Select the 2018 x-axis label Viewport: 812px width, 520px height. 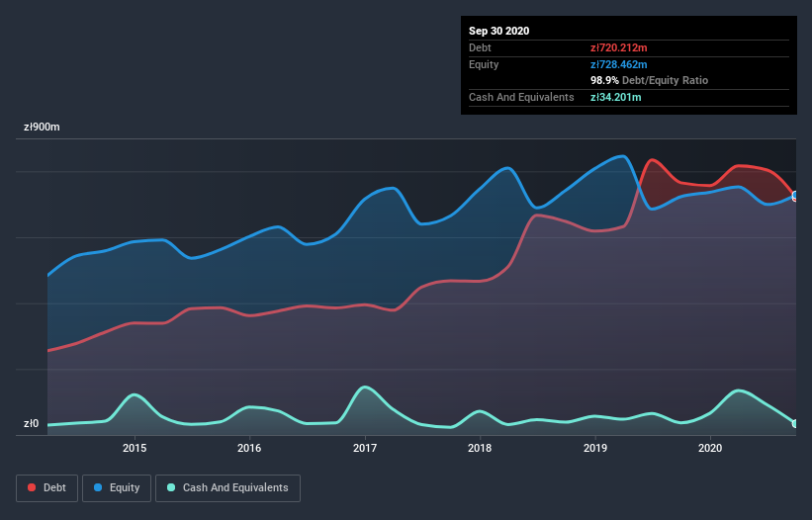click(480, 448)
